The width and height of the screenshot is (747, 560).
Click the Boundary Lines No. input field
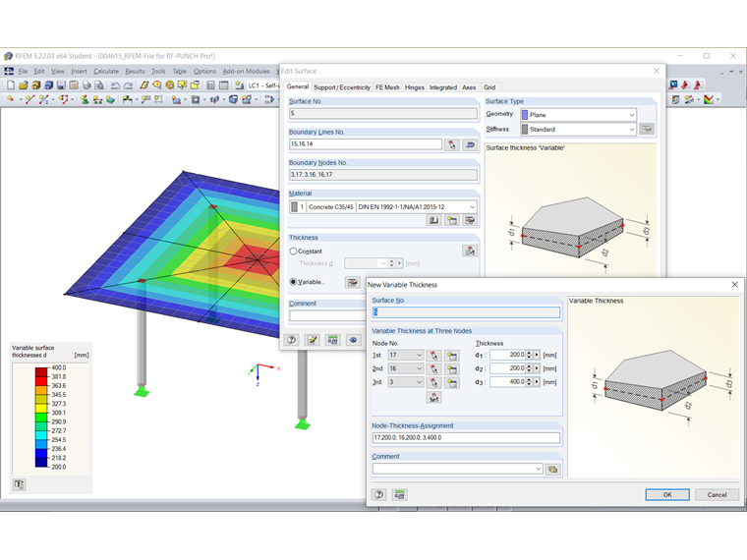366,144
